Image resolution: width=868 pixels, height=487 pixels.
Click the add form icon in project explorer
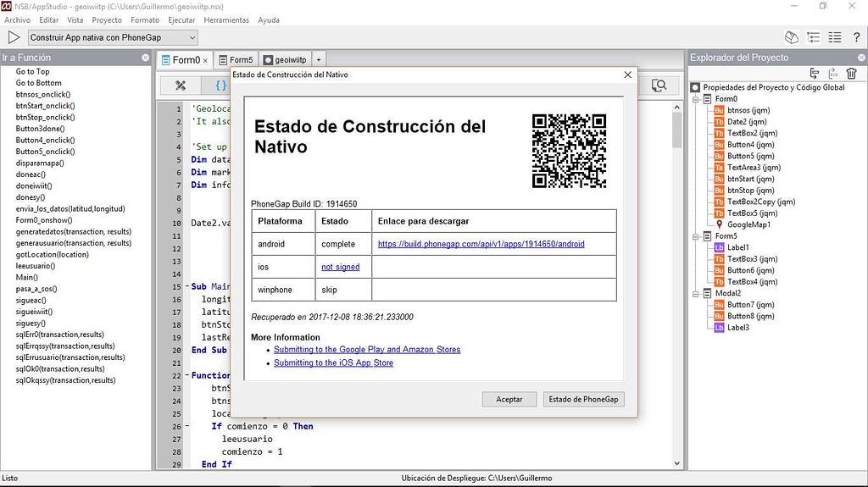tap(815, 73)
